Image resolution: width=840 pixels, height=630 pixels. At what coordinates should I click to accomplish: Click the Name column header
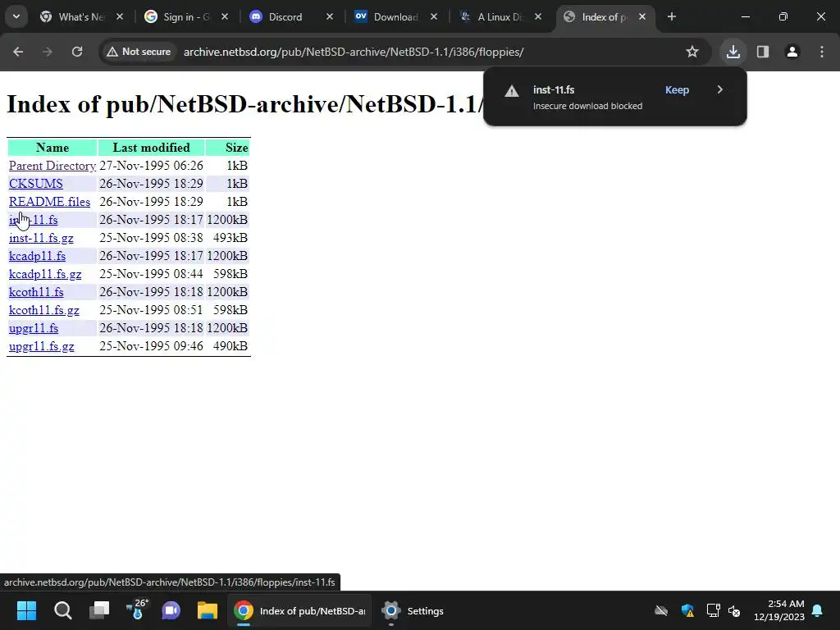[x=52, y=148]
